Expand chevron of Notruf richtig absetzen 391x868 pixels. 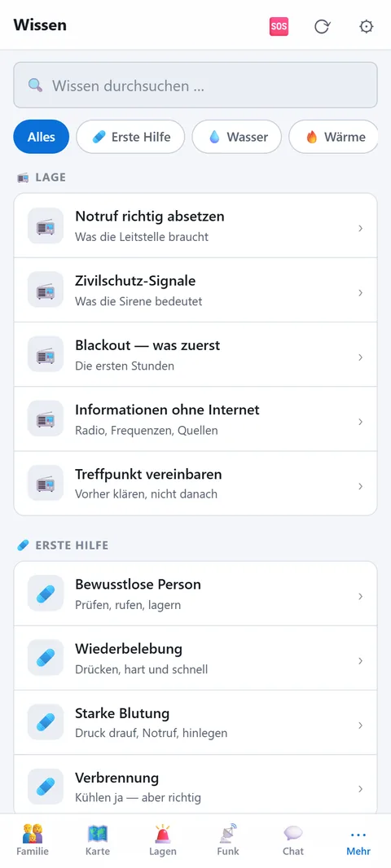coord(361,228)
